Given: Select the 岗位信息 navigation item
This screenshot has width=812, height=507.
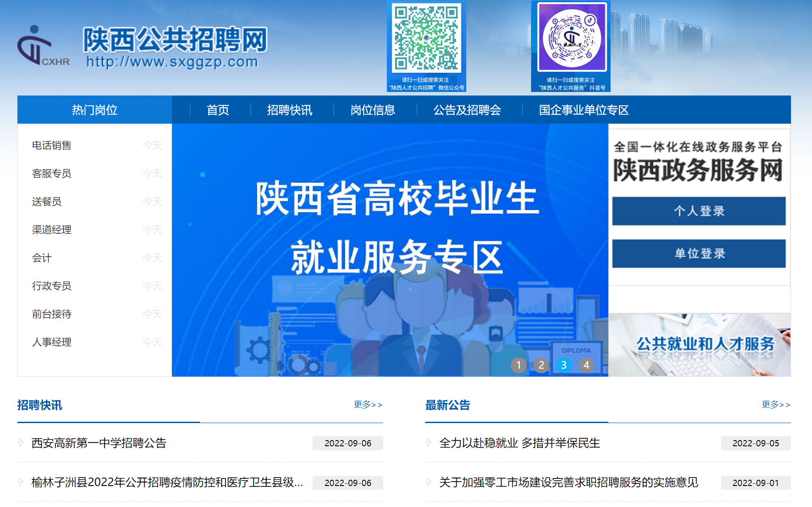Looking at the screenshot, I should click(x=373, y=110).
